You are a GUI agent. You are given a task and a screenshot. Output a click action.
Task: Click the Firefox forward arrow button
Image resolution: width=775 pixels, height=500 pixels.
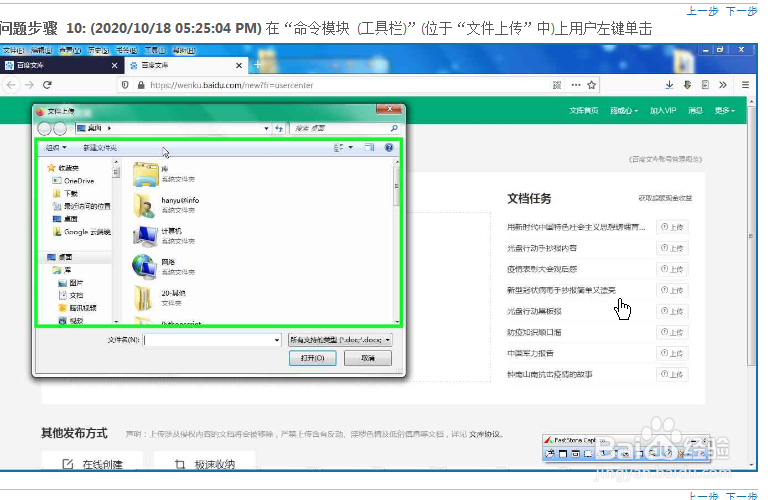(x=30, y=85)
